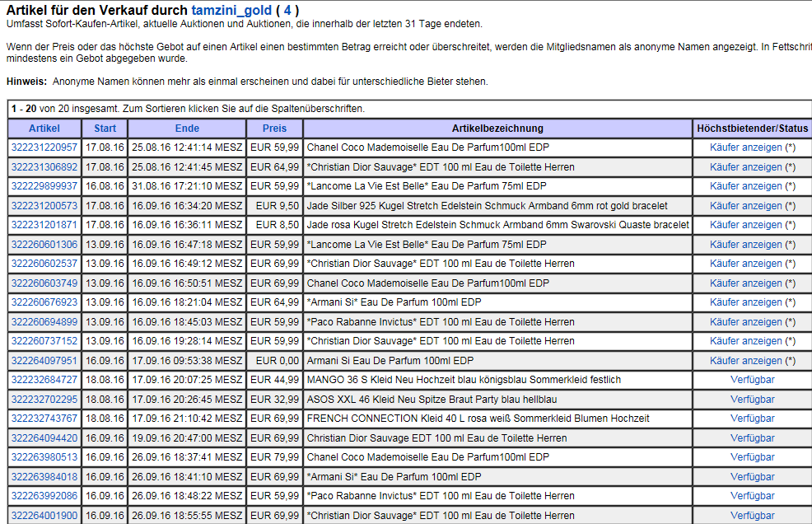The image size is (812, 524).
Task: Open item number 322264001900
Action: (x=44, y=516)
